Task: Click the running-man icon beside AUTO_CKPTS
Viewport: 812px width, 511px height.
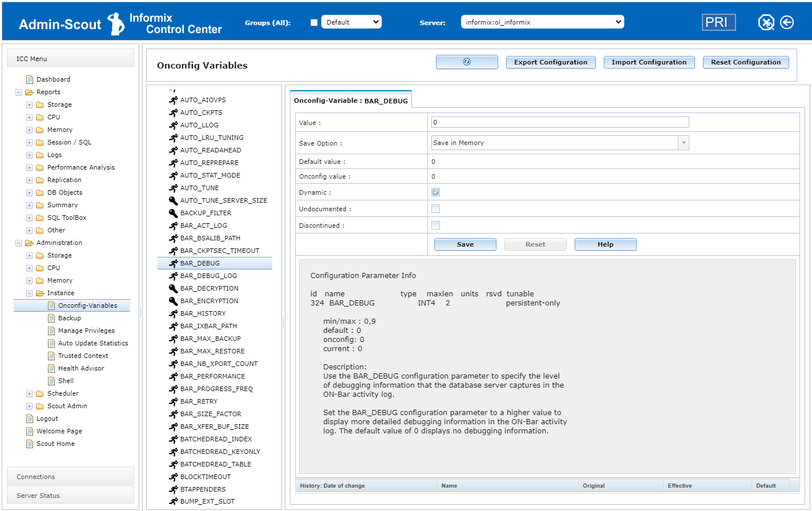Action: (x=173, y=112)
